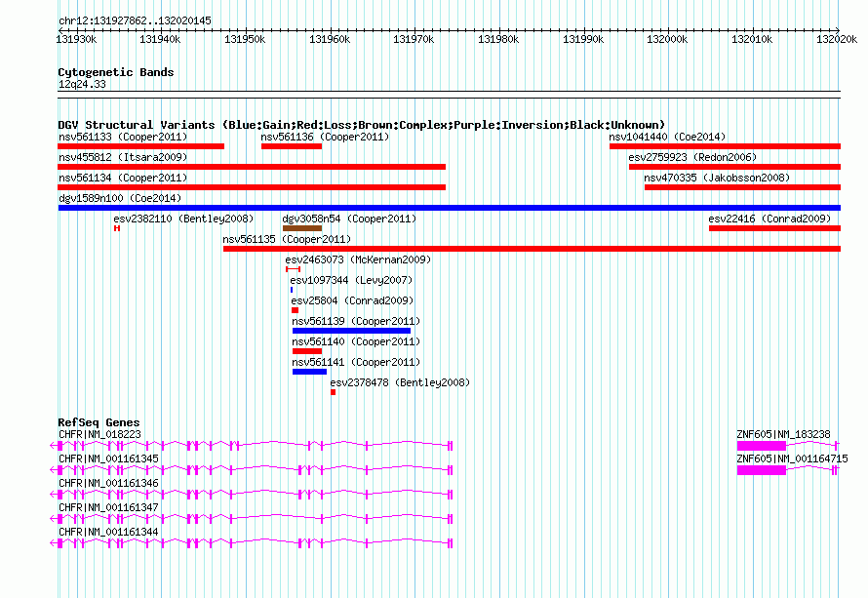
Task: Click the DGV Structural Variants track title
Action: [x=362, y=125]
